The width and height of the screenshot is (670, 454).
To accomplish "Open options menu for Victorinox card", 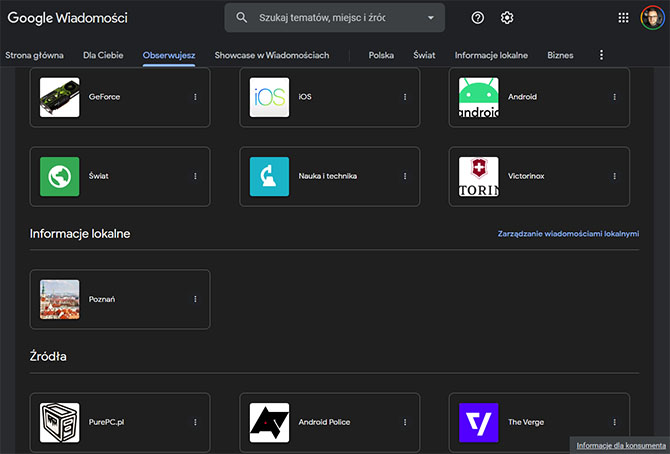I will (614, 176).
